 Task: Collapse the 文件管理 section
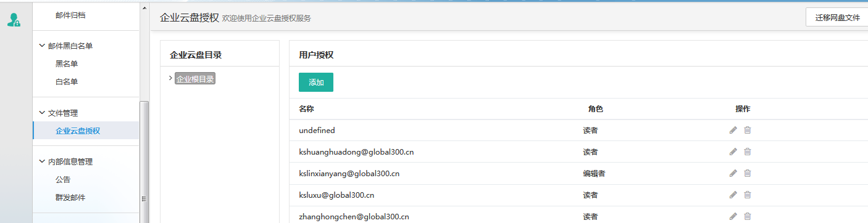[x=42, y=113]
